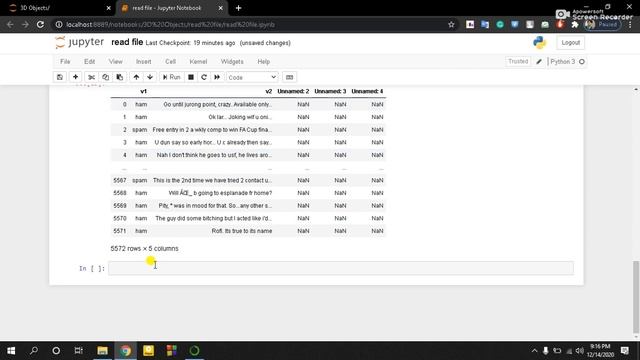
Task: Open a new browser tab
Action: 238,8
